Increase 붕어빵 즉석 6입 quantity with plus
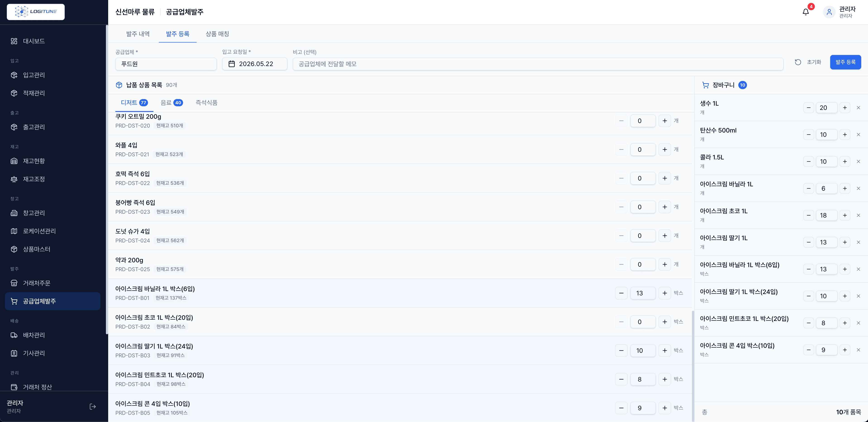This screenshot has width=868, height=422. (x=665, y=207)
